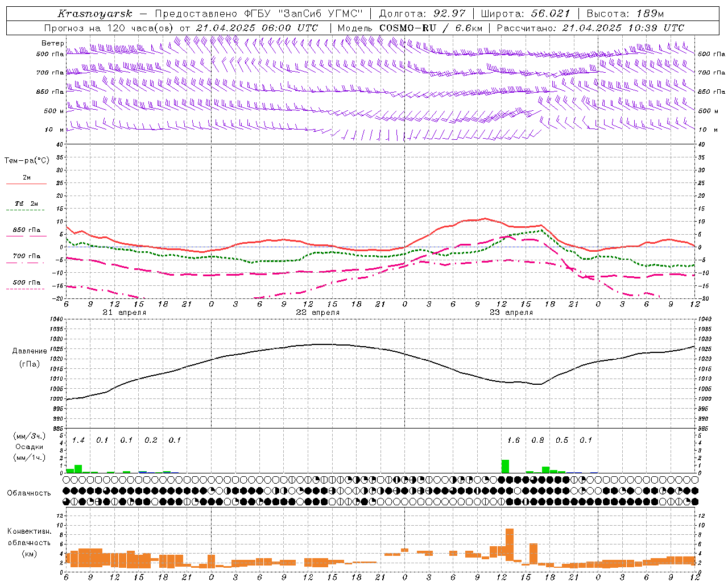
Task: Click the Осадки precipitation label
Action: (29, 447)
